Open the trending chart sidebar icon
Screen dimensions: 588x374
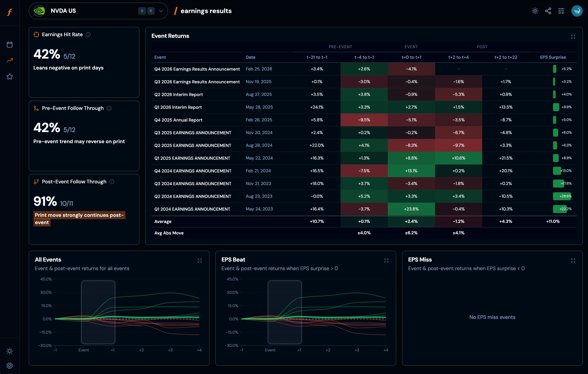(x=9, y=60)
